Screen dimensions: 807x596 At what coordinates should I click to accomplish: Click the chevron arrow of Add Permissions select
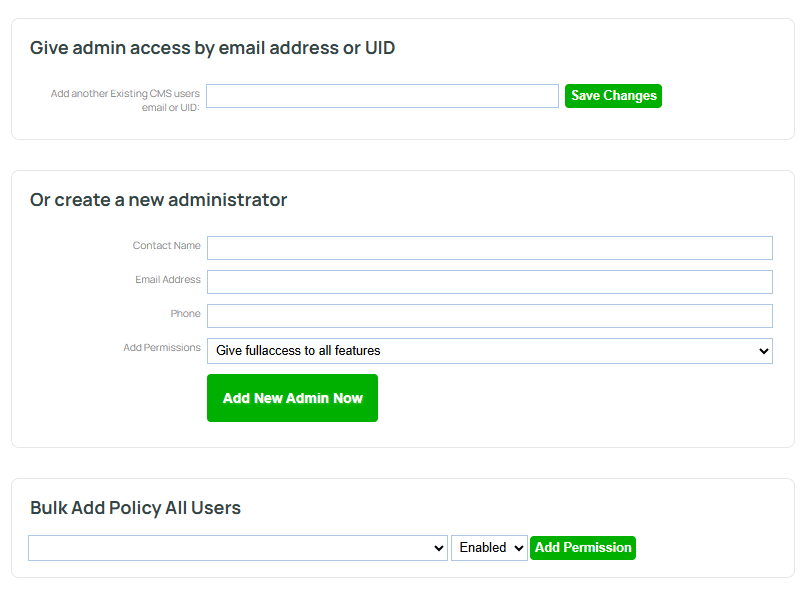(x=764, y=351)
